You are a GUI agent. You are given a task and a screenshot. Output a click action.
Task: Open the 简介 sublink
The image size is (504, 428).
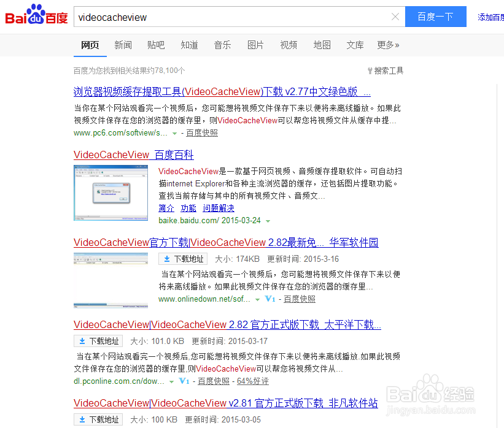(x=166, y=208)
